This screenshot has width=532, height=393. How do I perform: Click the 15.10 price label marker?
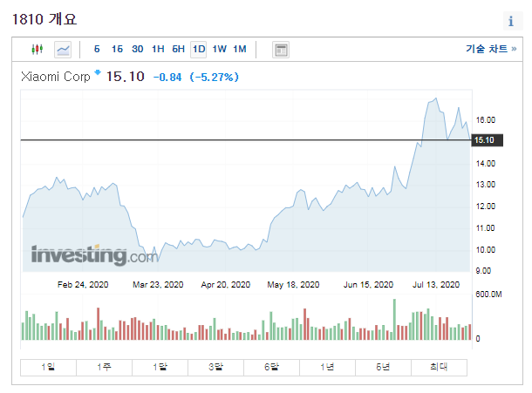click(487, 140)
